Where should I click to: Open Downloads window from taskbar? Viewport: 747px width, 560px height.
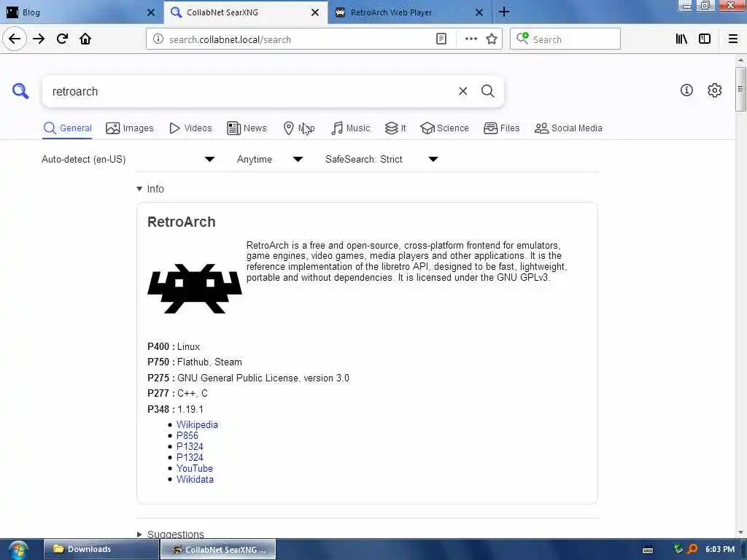(101, 549)
